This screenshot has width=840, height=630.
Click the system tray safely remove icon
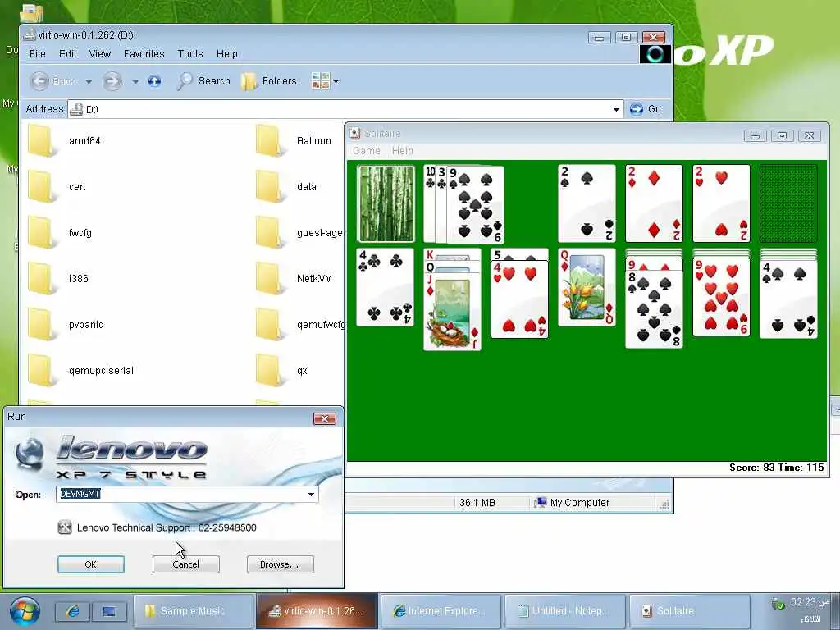[778, 605]
